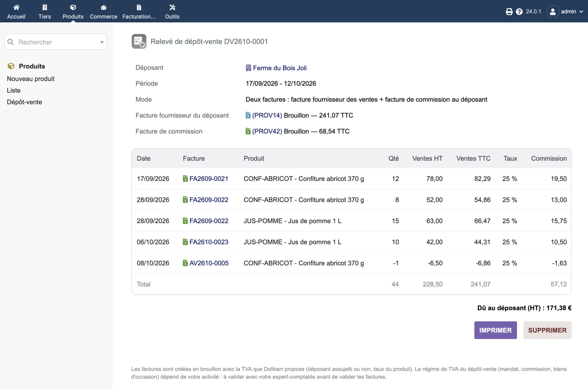This screenshot has height=389, width=588.
Task: Click the SUPPRIMER button
Action: pyautogui.click(x=547, y=330)
